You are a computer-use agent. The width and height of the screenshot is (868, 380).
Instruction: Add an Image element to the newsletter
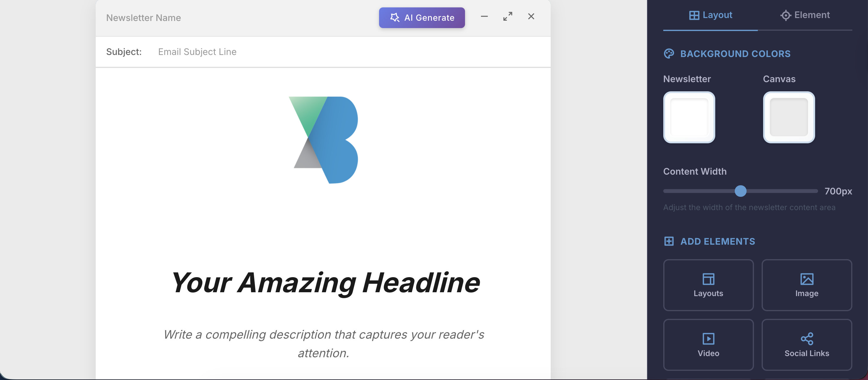[x=807, y=285]
